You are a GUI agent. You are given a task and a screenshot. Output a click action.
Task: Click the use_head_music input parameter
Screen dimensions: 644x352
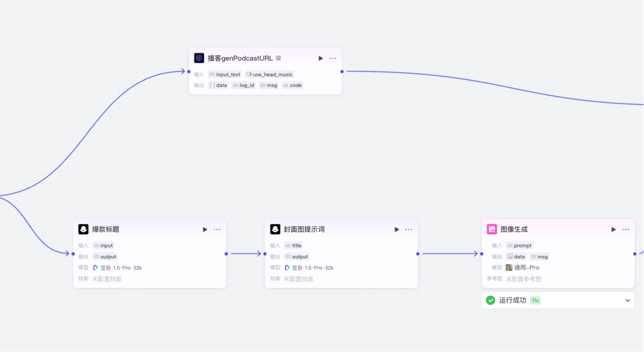pyautogui.click(x=270, y=75)
